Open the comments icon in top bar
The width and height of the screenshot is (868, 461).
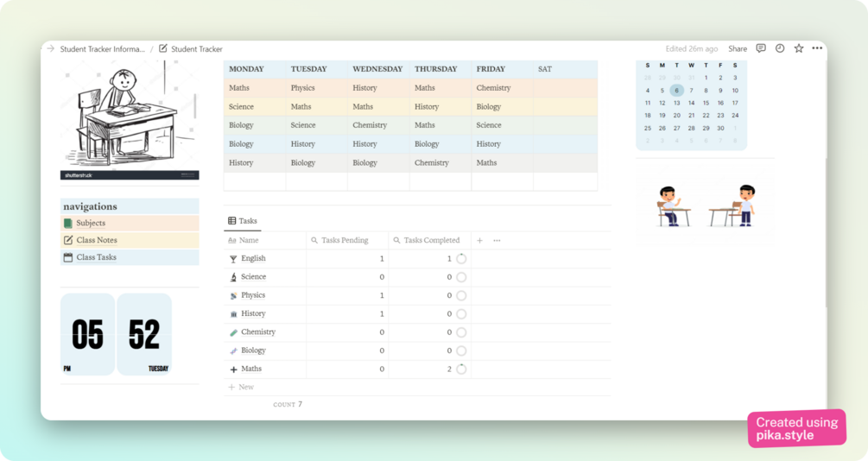pos(761,48)
